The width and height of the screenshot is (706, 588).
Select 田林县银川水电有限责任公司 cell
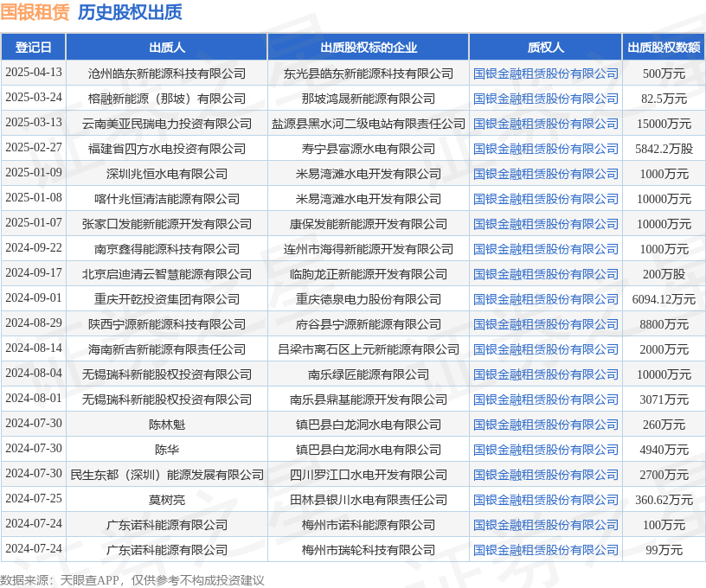click(x=369, y=500)
